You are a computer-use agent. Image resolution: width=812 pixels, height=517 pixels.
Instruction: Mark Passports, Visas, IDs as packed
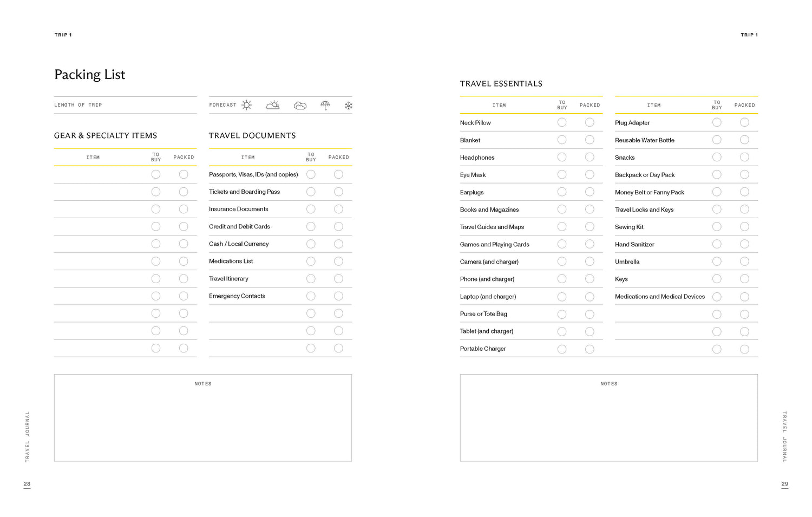pyautogui.click(x=338, y=174)
